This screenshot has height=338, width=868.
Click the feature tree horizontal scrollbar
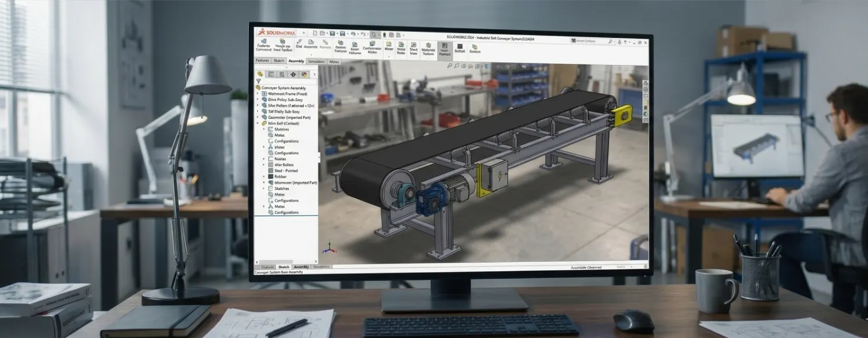[x=286, y=262]
